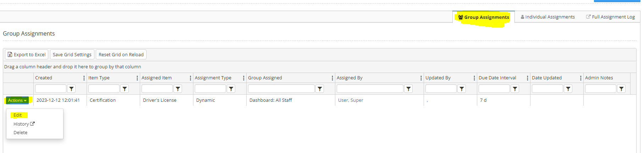Open the Assigned Item column filter funnel
Viewport: 644px width, 153px height.
coord(178,89)
